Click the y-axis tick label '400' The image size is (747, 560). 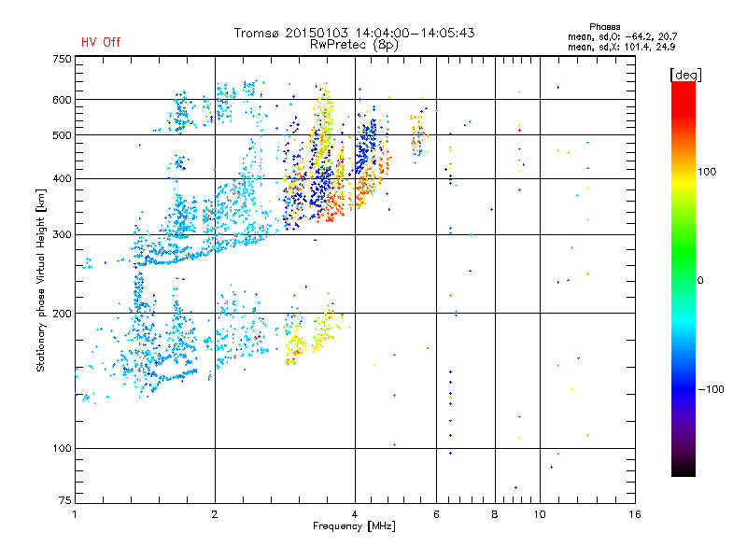pyautogui.click(x=62, y=179)
